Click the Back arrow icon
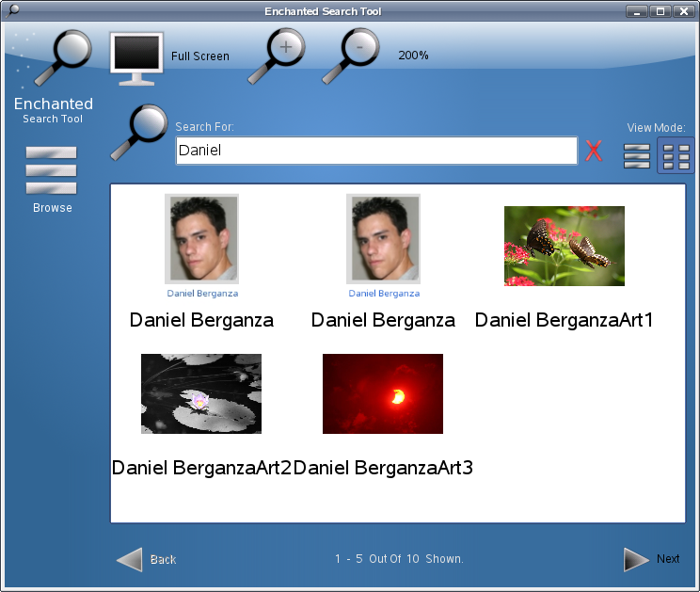The height and width of the screenshot is (592, 700). click(x=130, y=559)
